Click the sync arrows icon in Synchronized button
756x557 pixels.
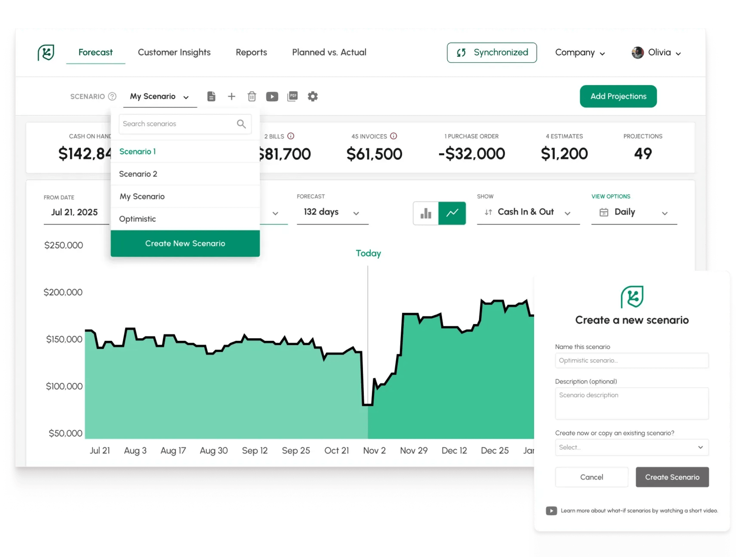tap(461, 53)
